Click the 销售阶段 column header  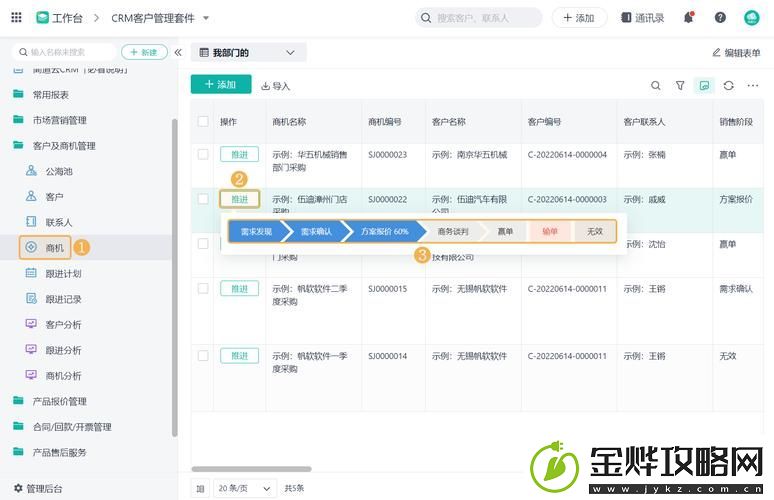tap(735, 121)
